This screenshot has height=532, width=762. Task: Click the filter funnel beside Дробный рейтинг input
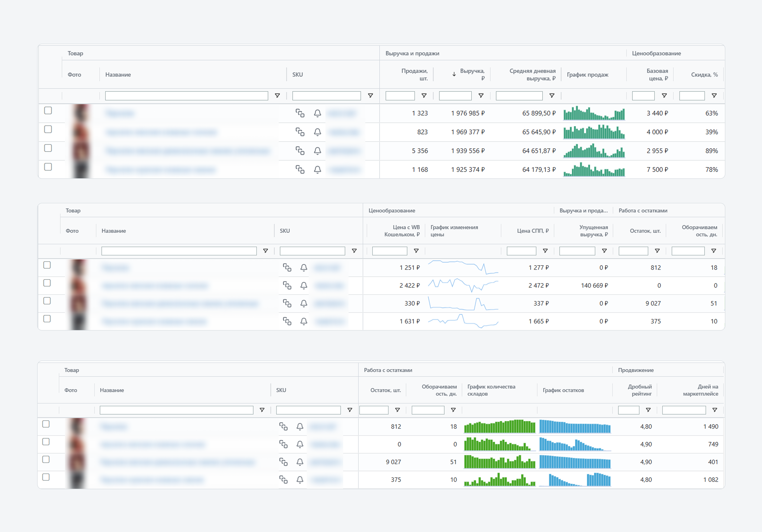click(x=648, y=410)
